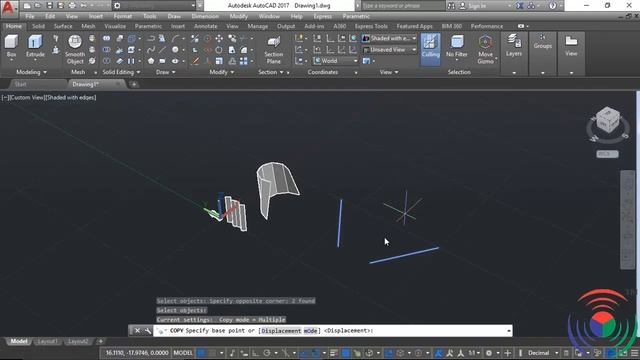Add a new drawing tab with plus

coord(133,84)
